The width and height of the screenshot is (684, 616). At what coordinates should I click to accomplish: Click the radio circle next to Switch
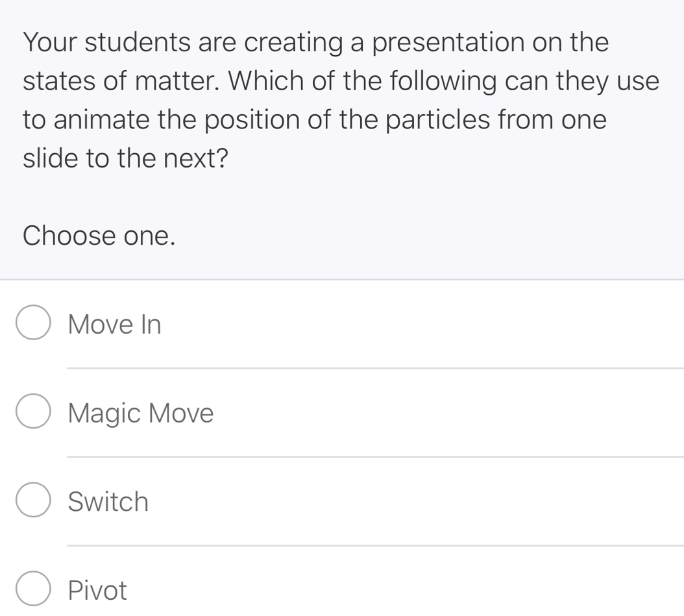[32, 500]
